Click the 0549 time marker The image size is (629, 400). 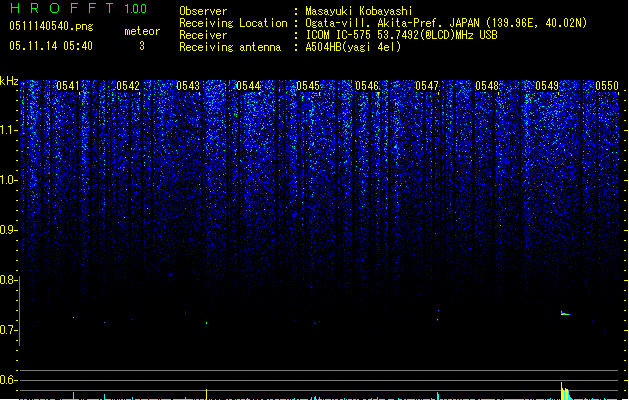547,86
